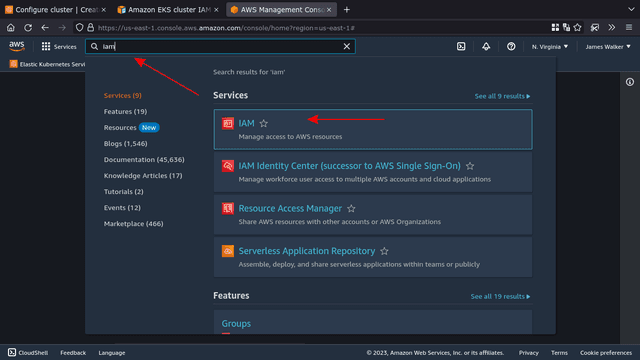Open the screenshot tool icon in toolbar
This screenshot has width=640, height=360.
[595, 28]
